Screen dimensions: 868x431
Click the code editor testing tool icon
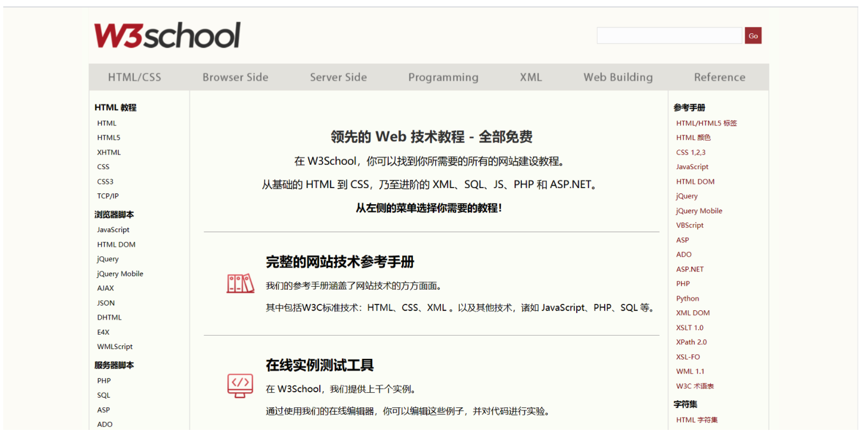pos(240,386)
